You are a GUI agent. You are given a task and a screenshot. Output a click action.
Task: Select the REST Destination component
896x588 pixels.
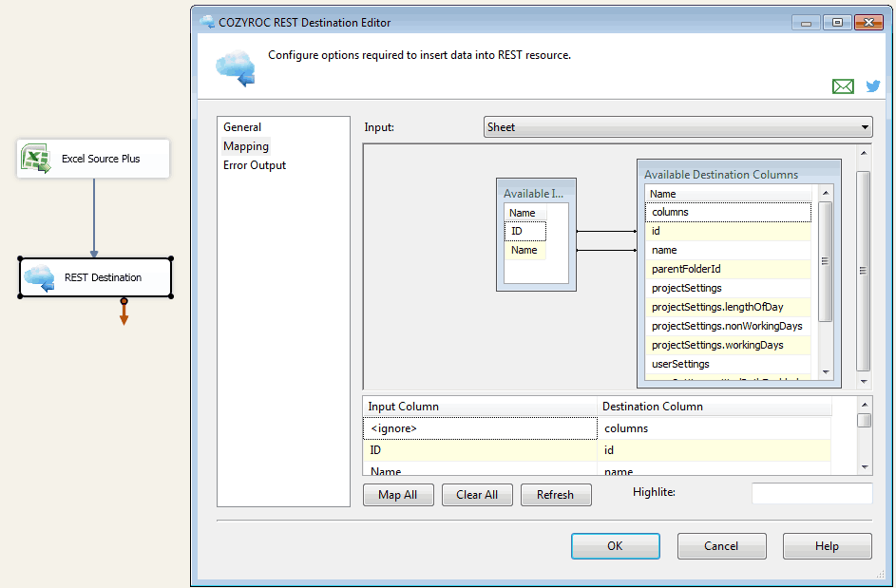(95, 277)
